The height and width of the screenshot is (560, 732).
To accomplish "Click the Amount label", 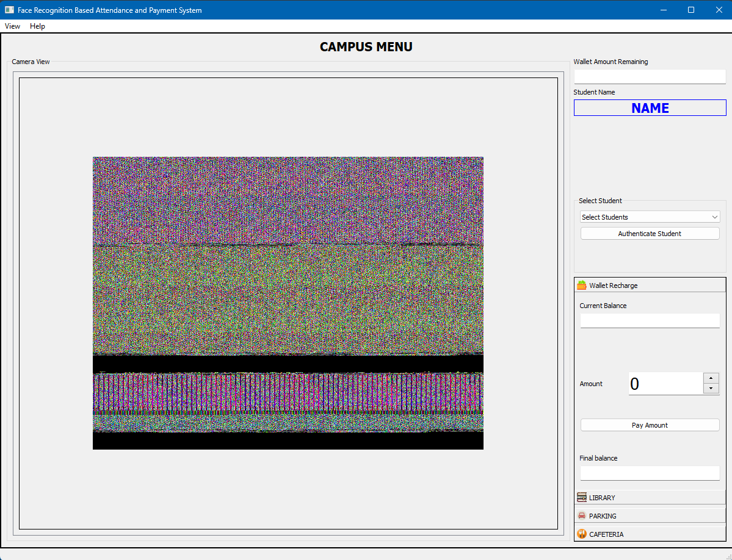I will click(591, 384).
